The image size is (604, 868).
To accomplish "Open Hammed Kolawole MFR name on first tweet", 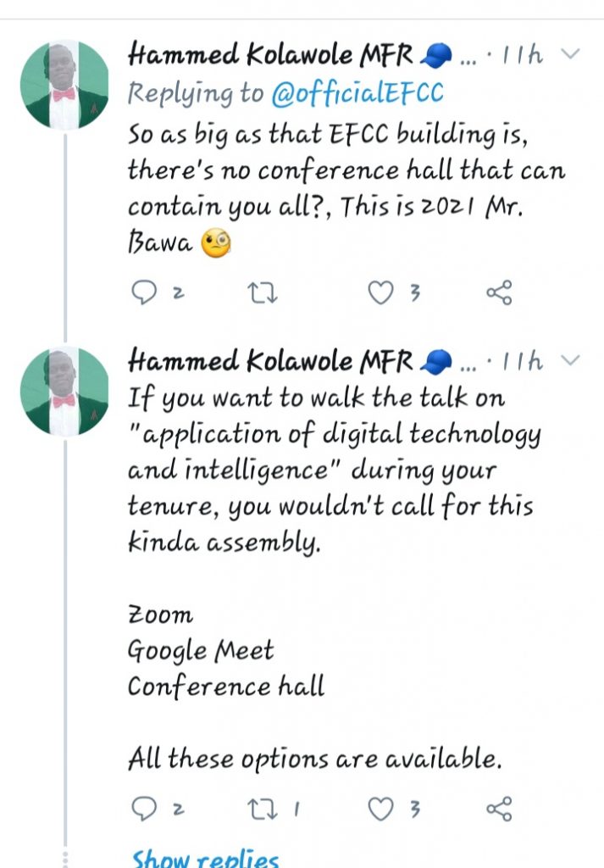I will 271,56.
